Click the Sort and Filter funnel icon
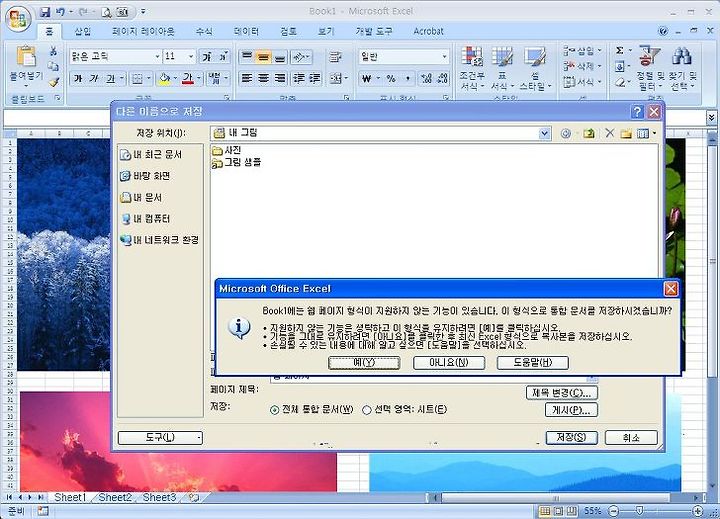Image resolution: width=720 pixels, height=519 pixels. [650, 56]
